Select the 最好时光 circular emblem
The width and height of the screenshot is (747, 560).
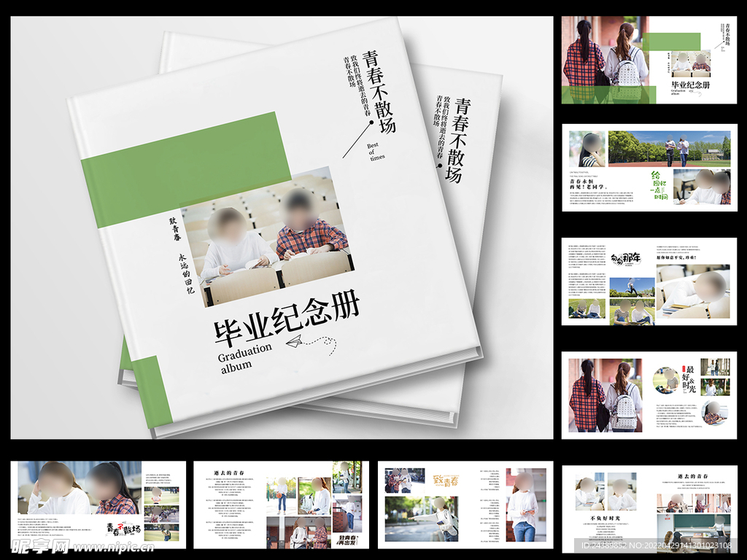coord(688,378)
